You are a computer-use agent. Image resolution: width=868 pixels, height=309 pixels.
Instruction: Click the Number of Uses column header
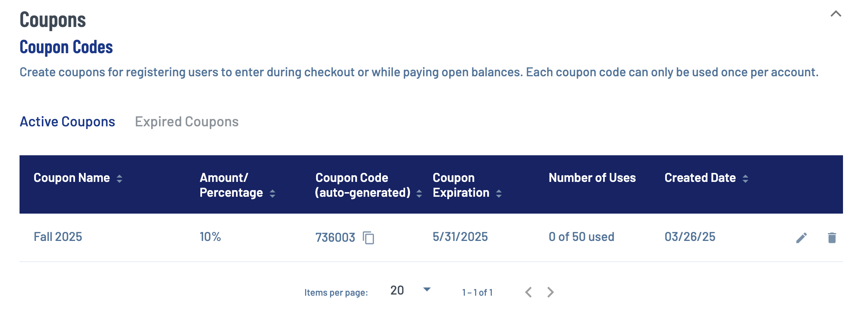(592, 178)
